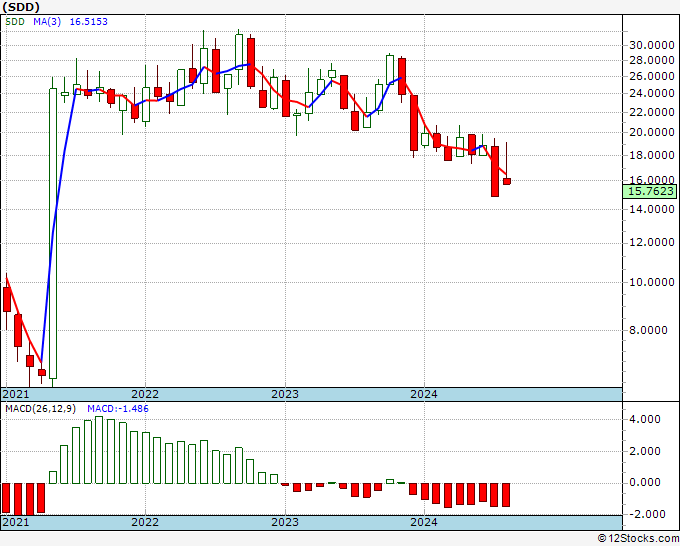Click the (SDD) chart title
The image size is (680, 546).
click(21, 7)
